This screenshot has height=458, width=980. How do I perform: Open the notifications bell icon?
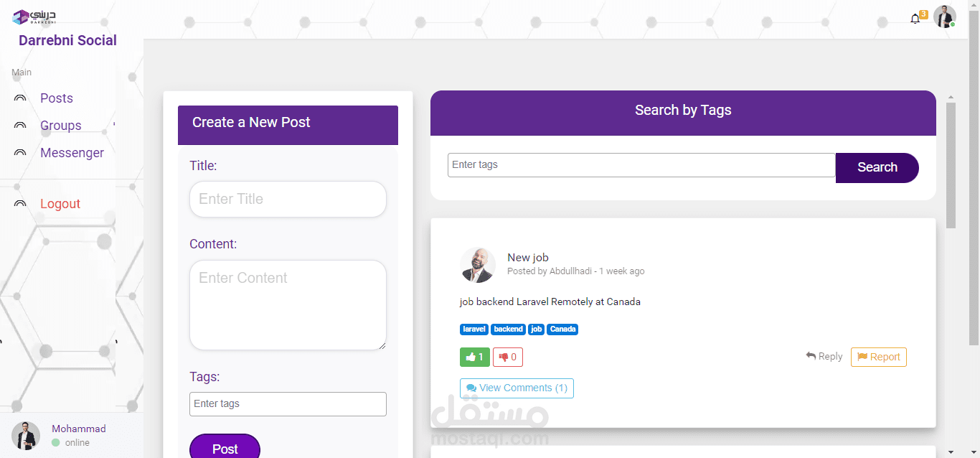(x=915, y=19)
